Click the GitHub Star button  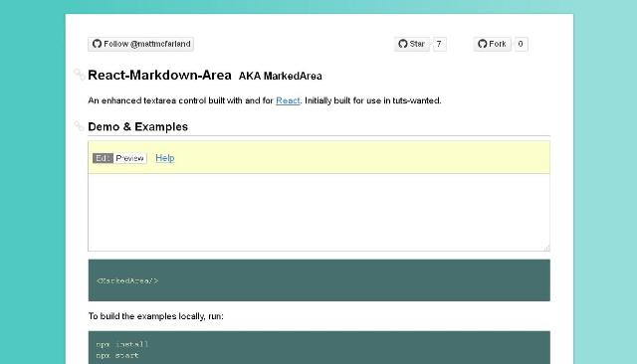(x=412, y=44)
